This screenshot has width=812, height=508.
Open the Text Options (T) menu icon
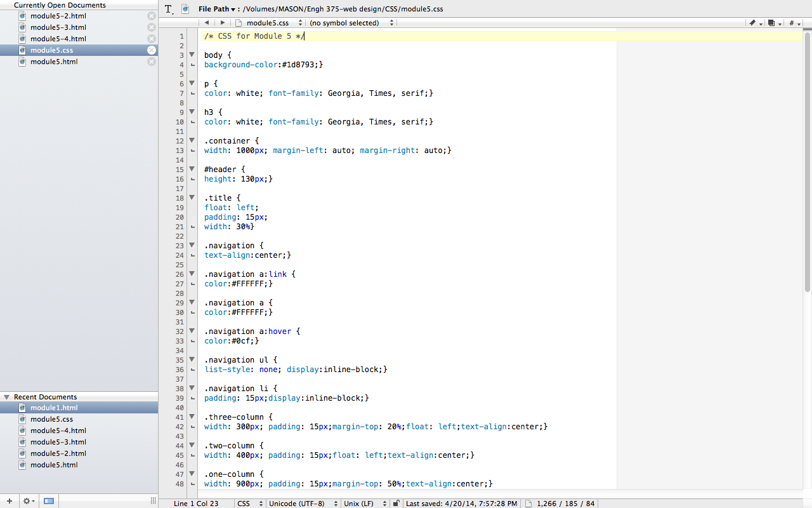[169, 9]
